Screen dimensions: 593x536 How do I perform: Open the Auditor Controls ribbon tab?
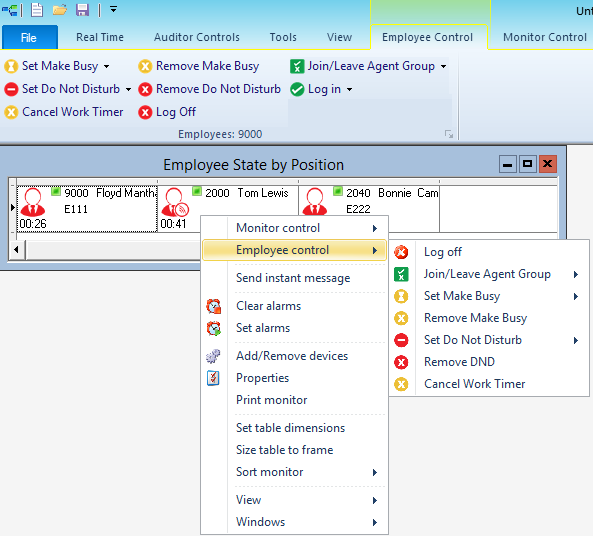point(197,37)
